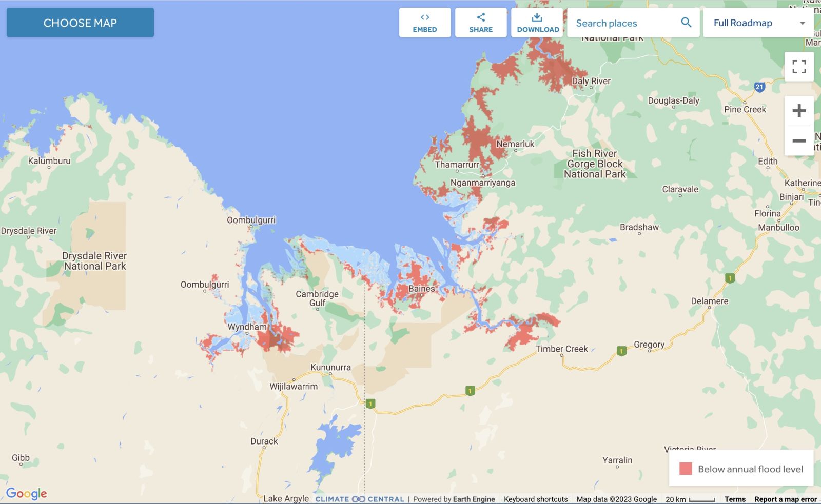
Task: Expand the Full Roadmap style dropdown
Action: coord(758,23)
